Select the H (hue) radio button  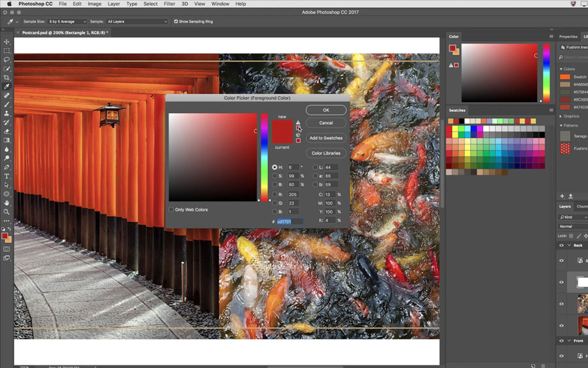[x=275, y=167]
